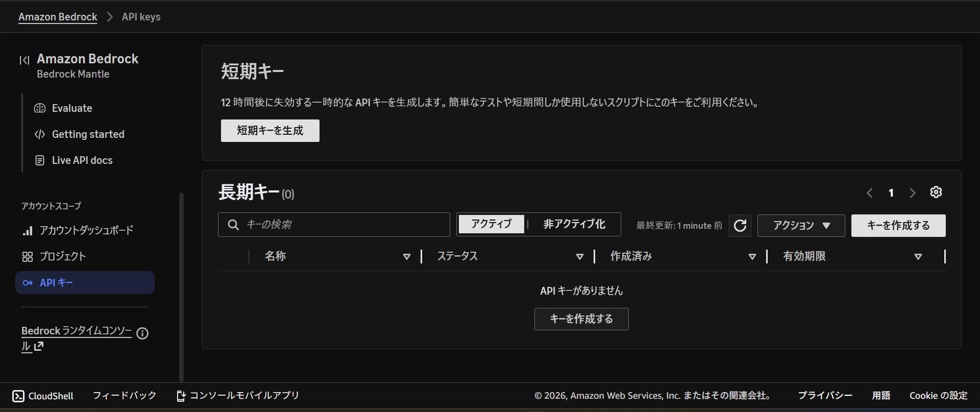Click the info icon beside Bedrock ランタイムコンソール
Viewport: 980px width, 412px height.
pyautogui.click(x=142, y=333)
